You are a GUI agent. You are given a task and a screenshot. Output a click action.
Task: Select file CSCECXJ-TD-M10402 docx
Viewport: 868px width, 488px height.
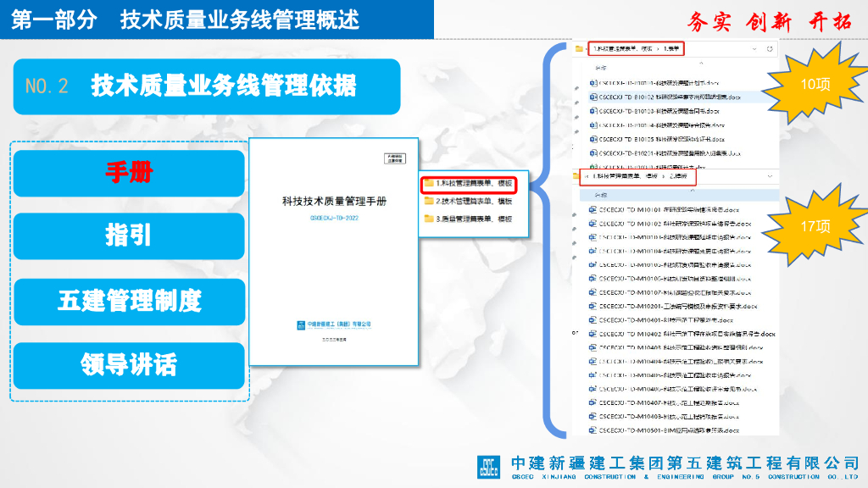coord(682,334)
